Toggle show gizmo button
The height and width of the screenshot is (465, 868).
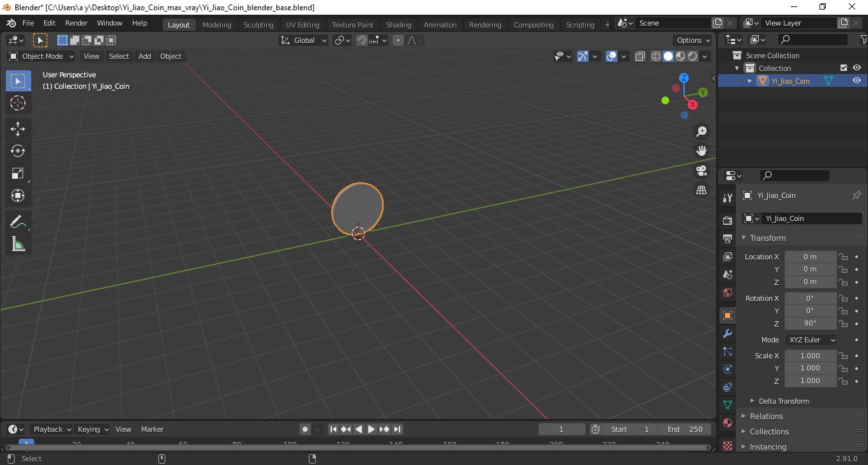point(583,56)
